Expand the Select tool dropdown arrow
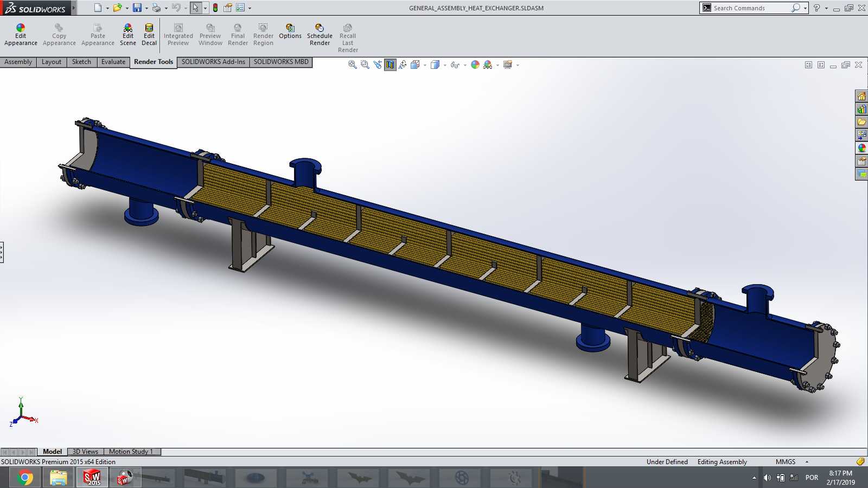The height and width of the screenshot is (488, 868). point(205,8)
